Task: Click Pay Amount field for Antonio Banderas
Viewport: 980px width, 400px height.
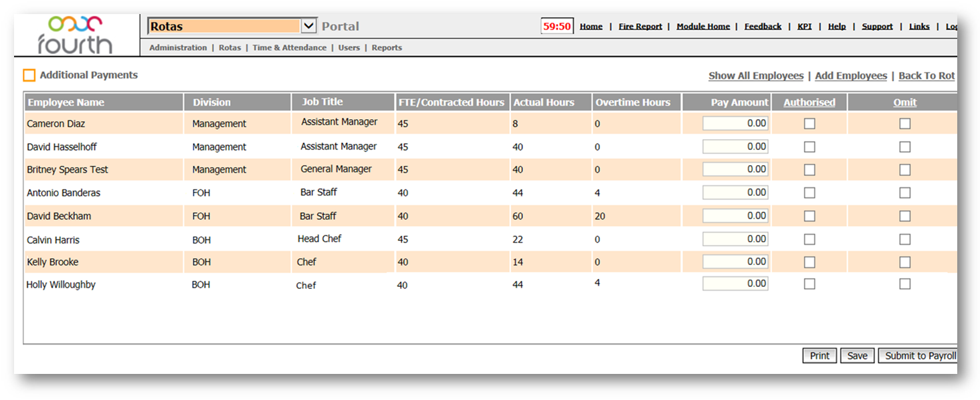Action: pos(735,193)
